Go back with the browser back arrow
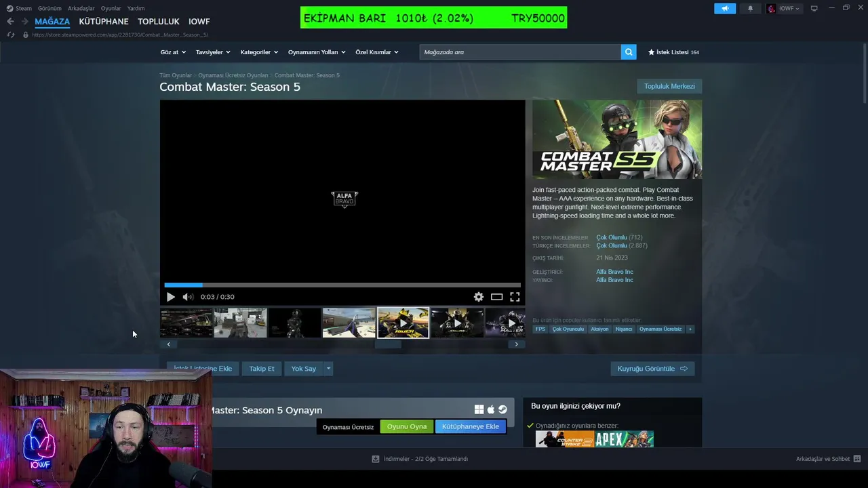 click(10, 22)
